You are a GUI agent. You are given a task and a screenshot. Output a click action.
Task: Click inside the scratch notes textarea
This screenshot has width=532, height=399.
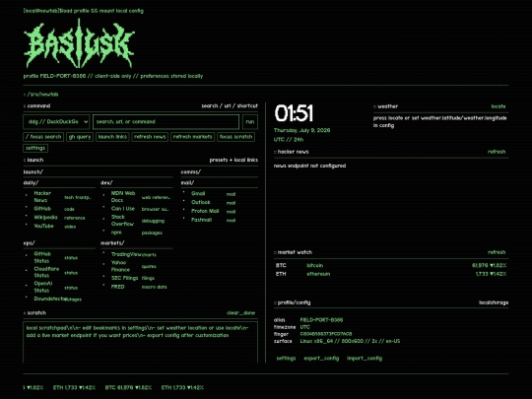pyautogui.click(x=141, y=342)
